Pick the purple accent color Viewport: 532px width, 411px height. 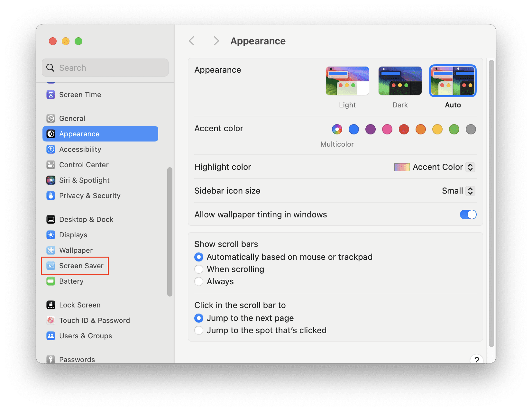pos(371,129)
